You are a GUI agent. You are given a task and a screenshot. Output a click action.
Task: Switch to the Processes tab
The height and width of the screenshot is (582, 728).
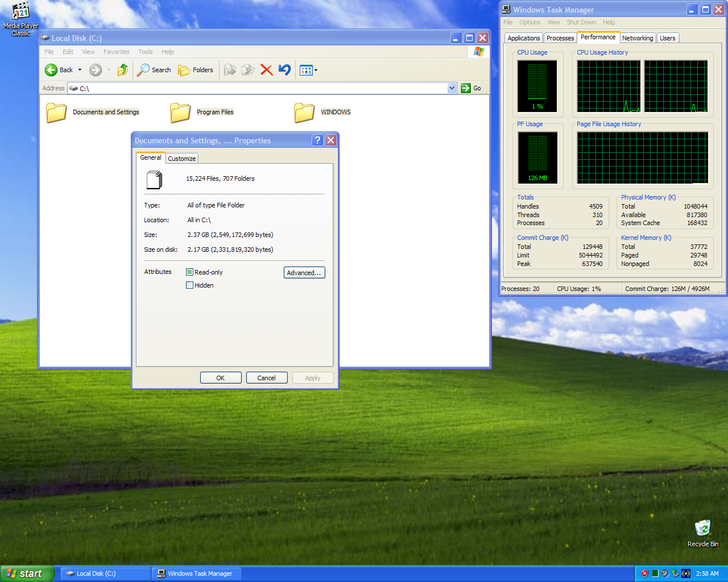(560, 38)
